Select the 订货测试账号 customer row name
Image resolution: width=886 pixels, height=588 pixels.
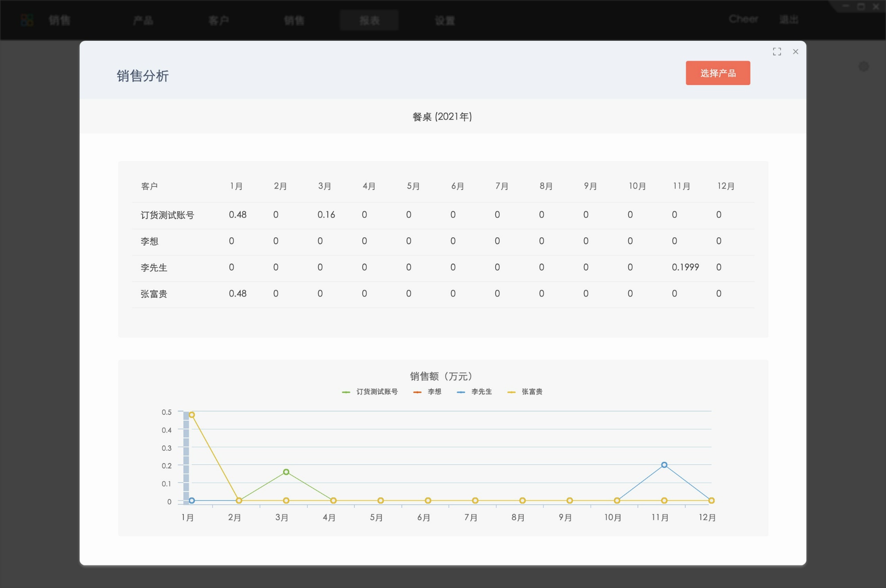pos(167,215)
